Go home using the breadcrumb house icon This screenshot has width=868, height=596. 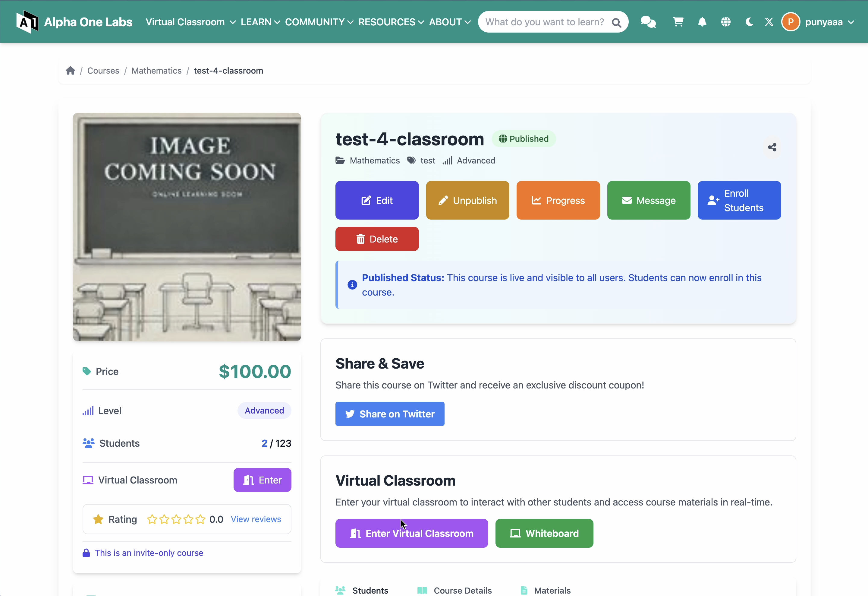pos(71,70)
